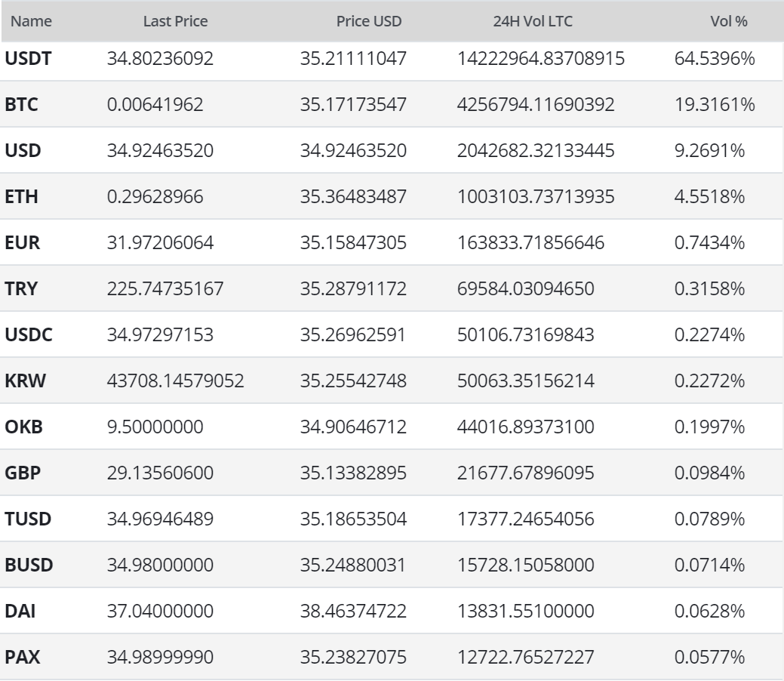
Task: Click volume share 0.0714% for BUSD
Action: (x=710, y=565)
